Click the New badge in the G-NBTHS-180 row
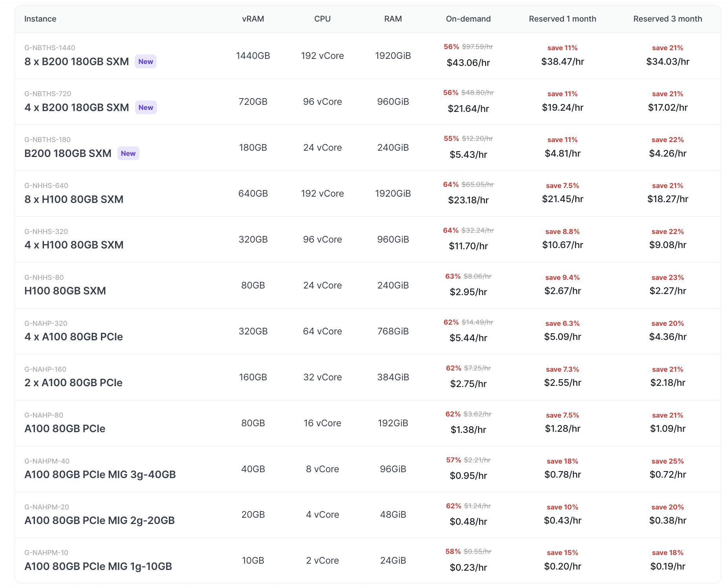The width and height of the screenshot is (728, 588). 128,153
